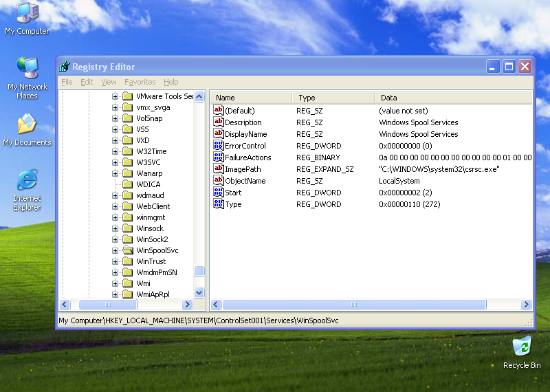The image size is (550, 392).
Task: Minimize the Registry Editor window
Action: click(x=492, y=66)
